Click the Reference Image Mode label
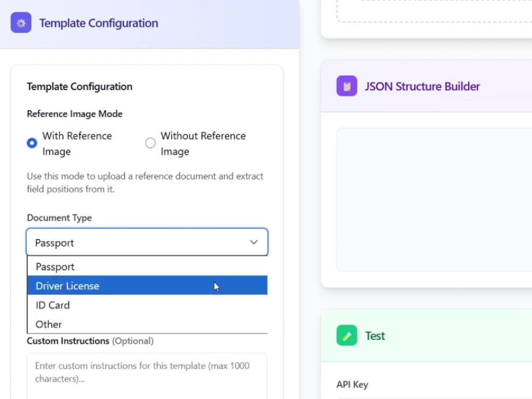The height and width of the screenshot is (399, 532). 74,114
